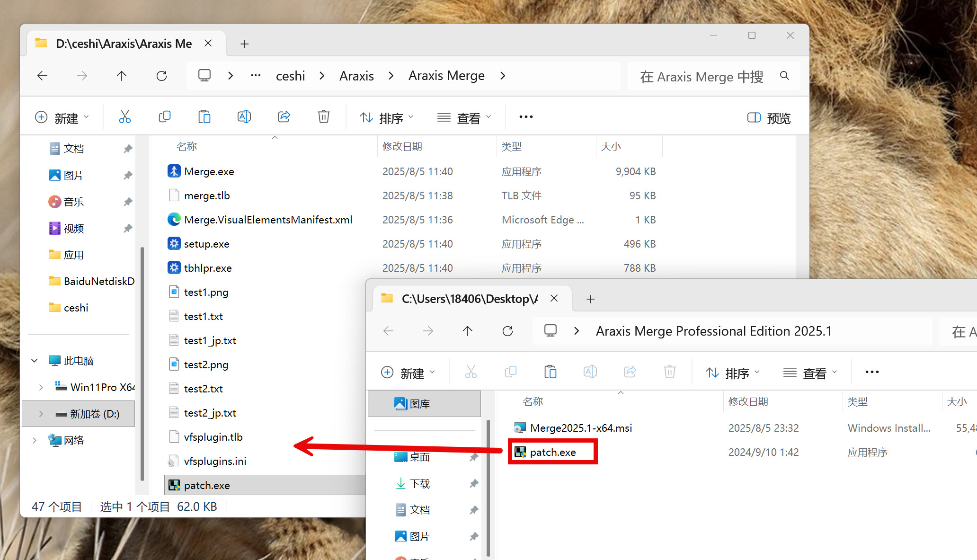Click the Share icon in back window toolbar
This screenshot has height=560, width=977.
tap(284, 117)
